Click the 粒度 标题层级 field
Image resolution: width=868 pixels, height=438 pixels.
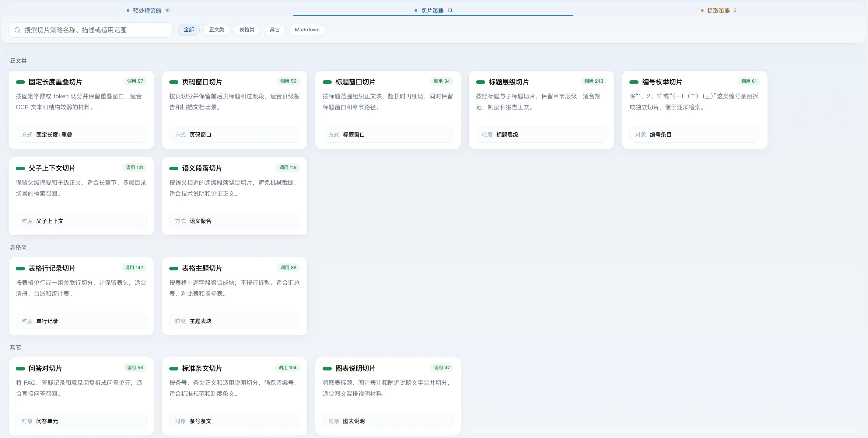(x=541, y=135)
